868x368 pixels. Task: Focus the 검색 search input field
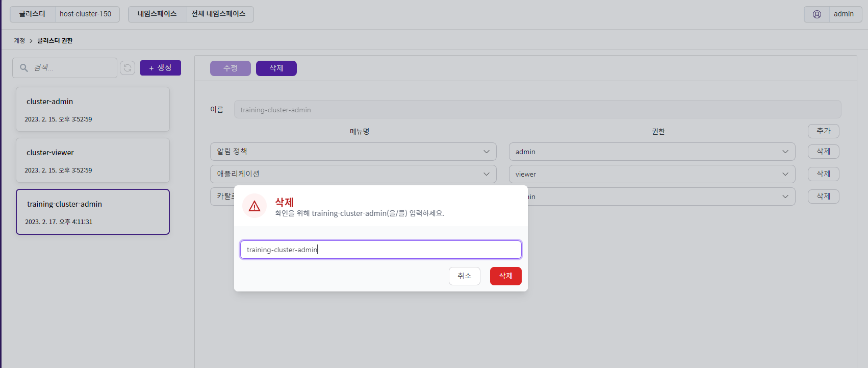click(x=65, y=68)
